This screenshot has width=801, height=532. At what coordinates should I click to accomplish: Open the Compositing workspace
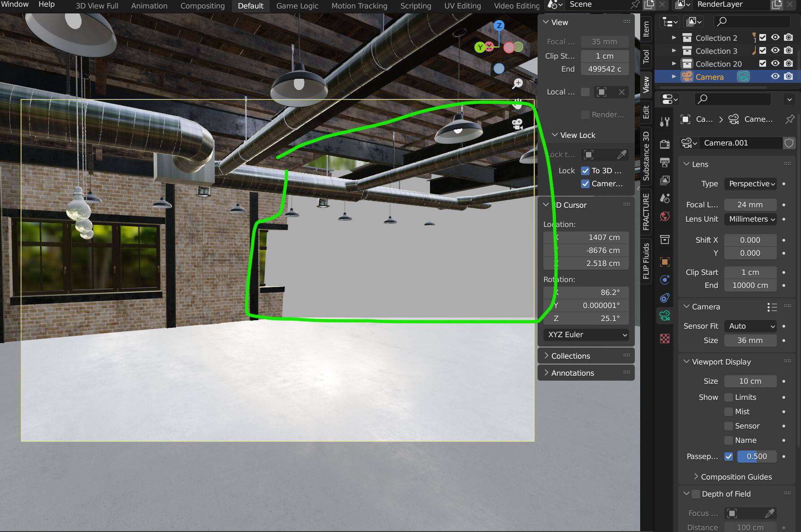pos(202,6)
